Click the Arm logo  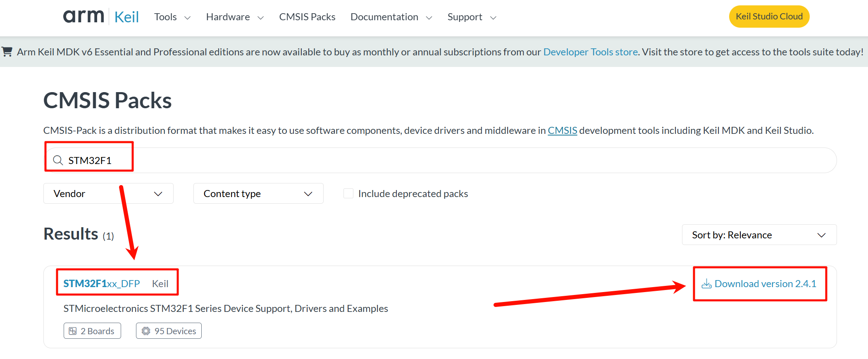(83, 17)
